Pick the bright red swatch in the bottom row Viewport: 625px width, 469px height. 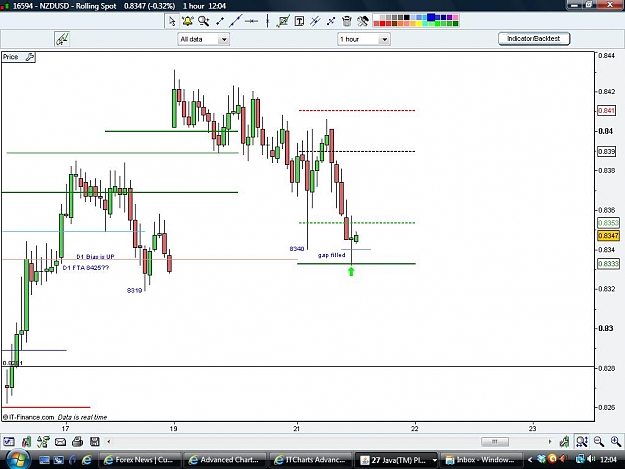(383, 24)
